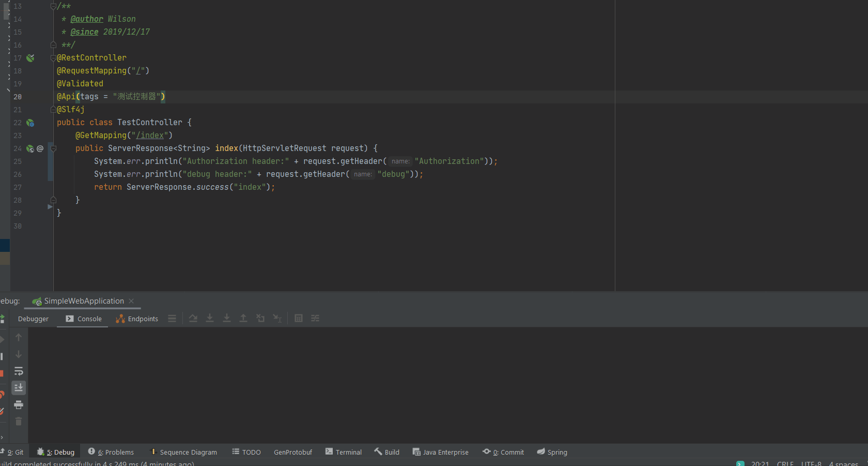The height and width of the screenshot is (466, 868).
Task: Click the console Up the Stack Trace arrow
Action: point(19,337)
